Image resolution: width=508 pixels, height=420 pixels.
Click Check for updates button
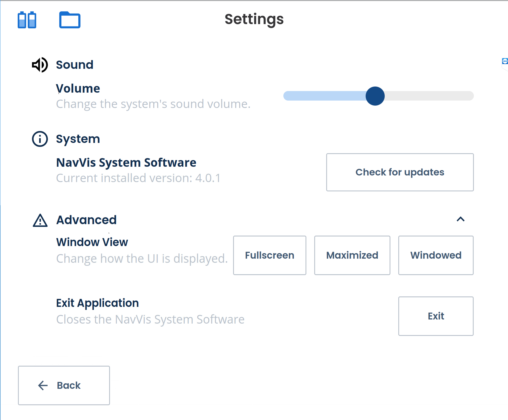pyautogui.click(x=400, y=172)
